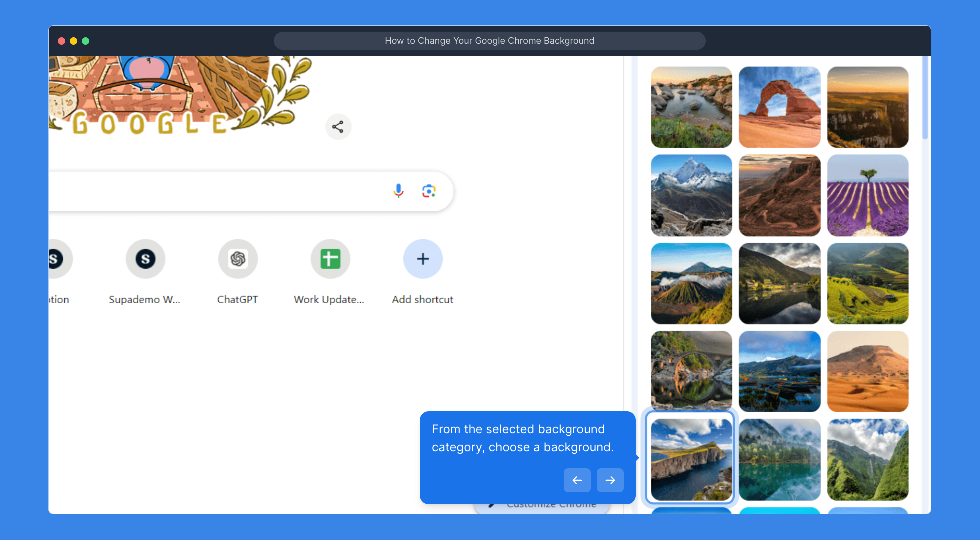Choose the turquoise forest lake background
Image resolution: width=980 pixels, height=540 pixels.
(x=779, y=459)
